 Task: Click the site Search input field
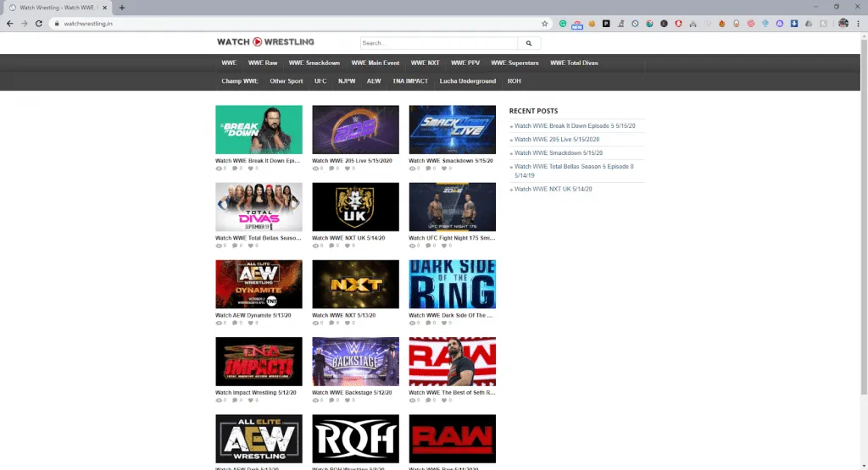[439, 43]
